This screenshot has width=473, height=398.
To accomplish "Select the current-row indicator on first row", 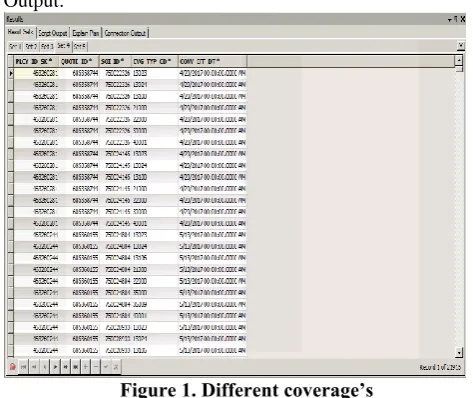I will click(x=11, y=73).
